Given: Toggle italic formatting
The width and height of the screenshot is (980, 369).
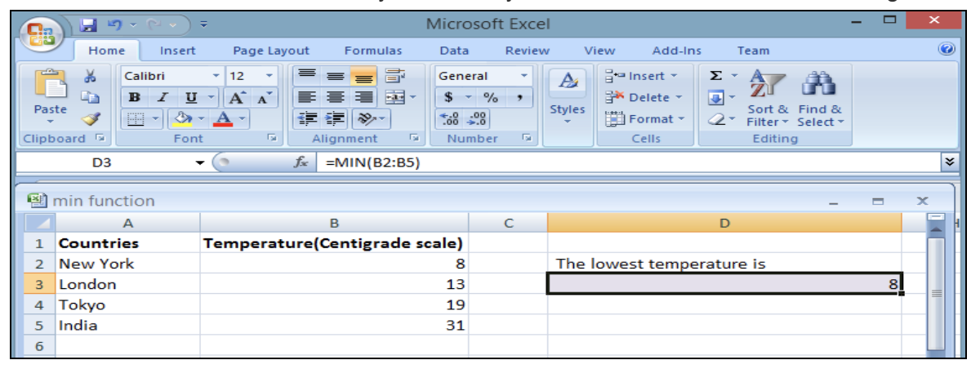Looking at the screenshot, I should tap(163, 97).
